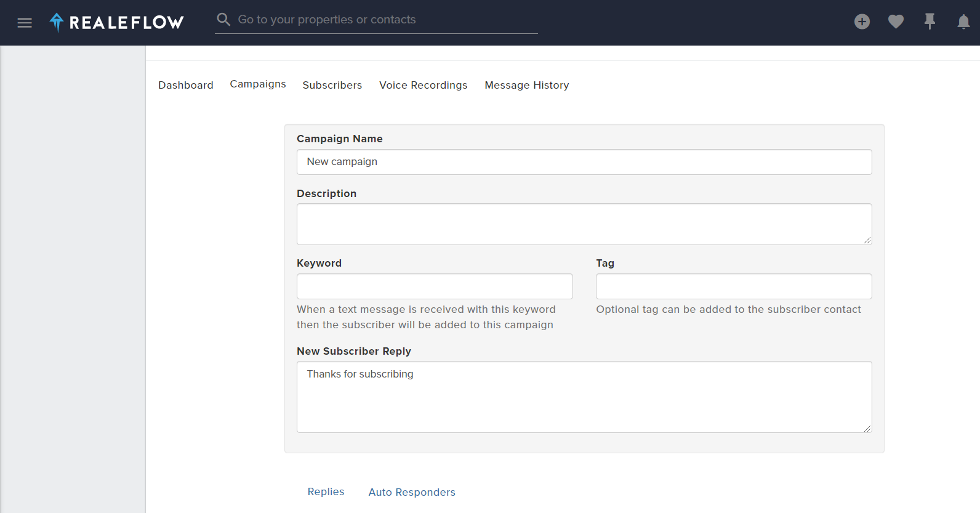Click the search magnifier icon
Image resolution: width=980 pixels, height=513 pixels.
[x=223, y=19]
